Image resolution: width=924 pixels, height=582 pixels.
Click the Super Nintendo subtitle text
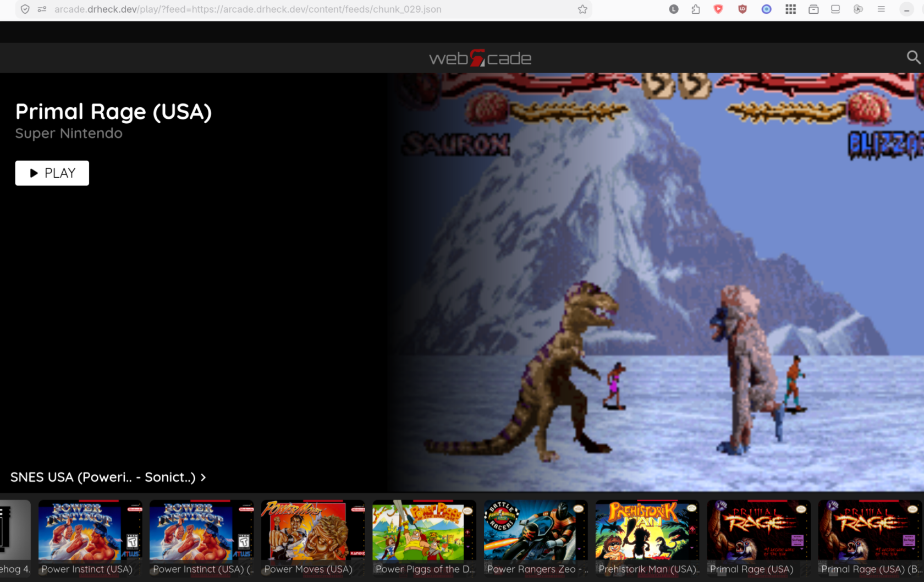tap(69, 134)
